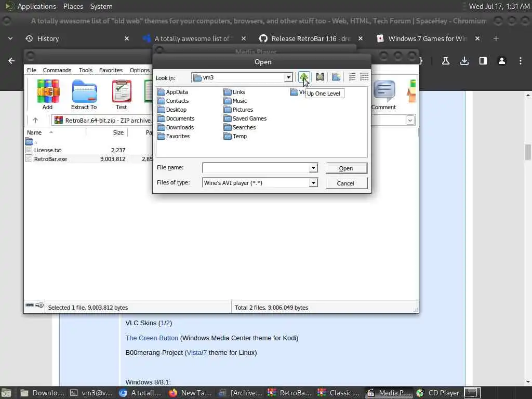
Task: Open Chromium three-dot menu
Action: pos(520,61)
